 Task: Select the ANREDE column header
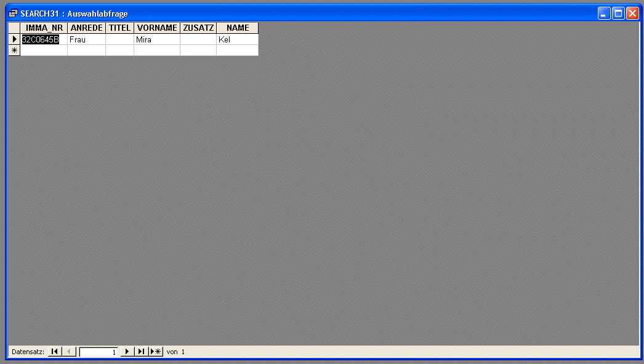(87, 28)
